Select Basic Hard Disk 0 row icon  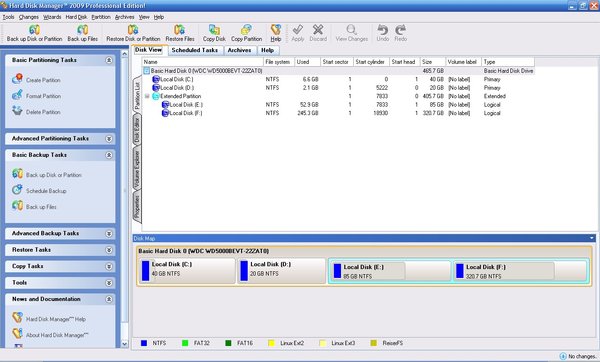pyautogui.click(x=147, y=71)
